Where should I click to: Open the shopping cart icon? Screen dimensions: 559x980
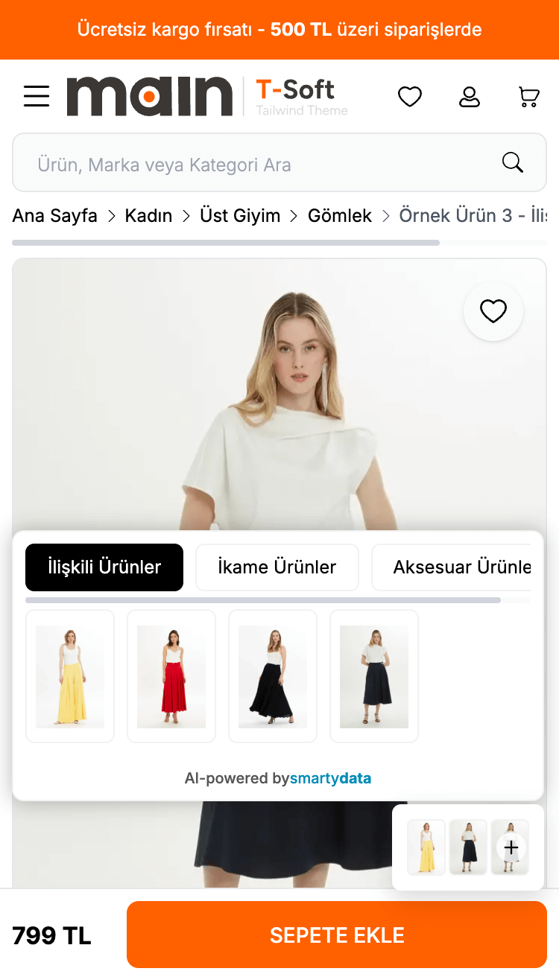pos(529,97)
